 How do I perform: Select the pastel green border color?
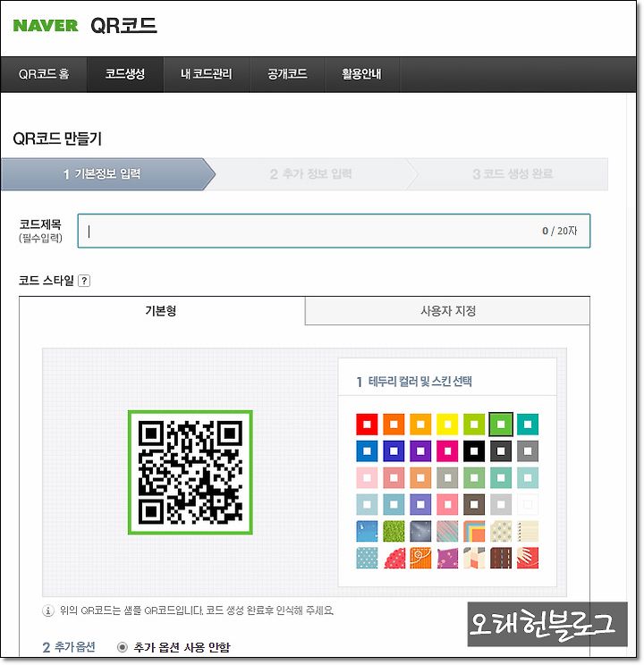474,477
